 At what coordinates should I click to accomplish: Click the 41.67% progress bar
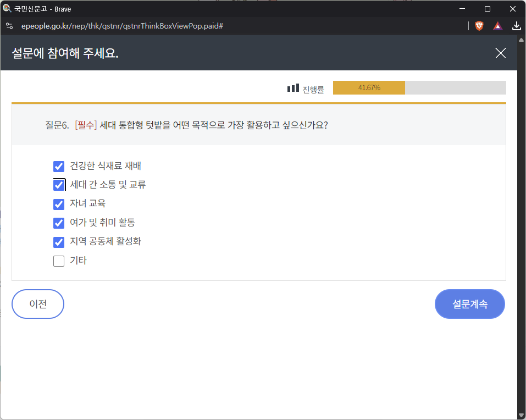(x=419, y=87)
